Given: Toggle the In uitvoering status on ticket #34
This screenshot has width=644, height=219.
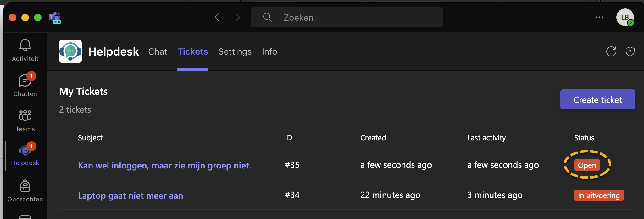Looking at the screenshot, I should [599, 195].
